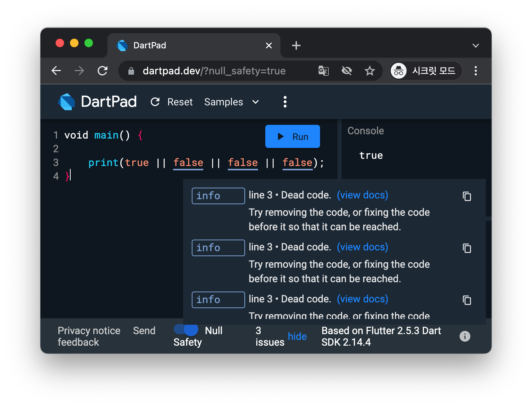Click the Reset refresh icon

pos(155,102)
